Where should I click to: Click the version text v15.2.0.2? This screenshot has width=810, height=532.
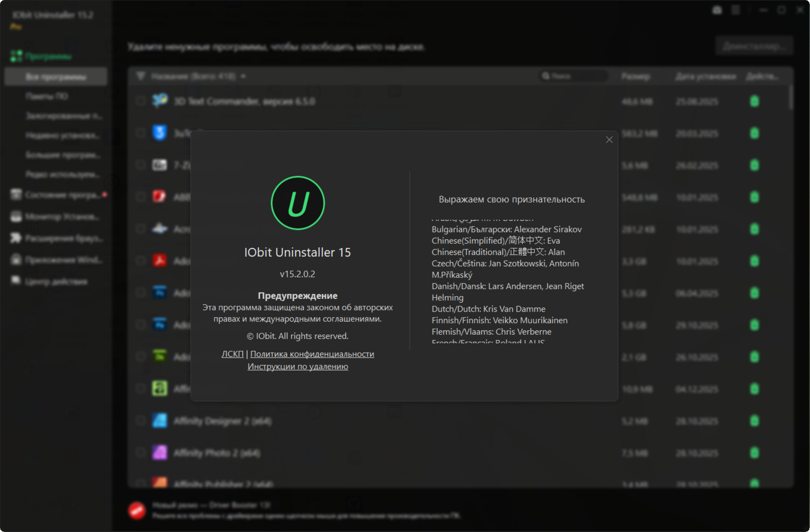point(298,274)
